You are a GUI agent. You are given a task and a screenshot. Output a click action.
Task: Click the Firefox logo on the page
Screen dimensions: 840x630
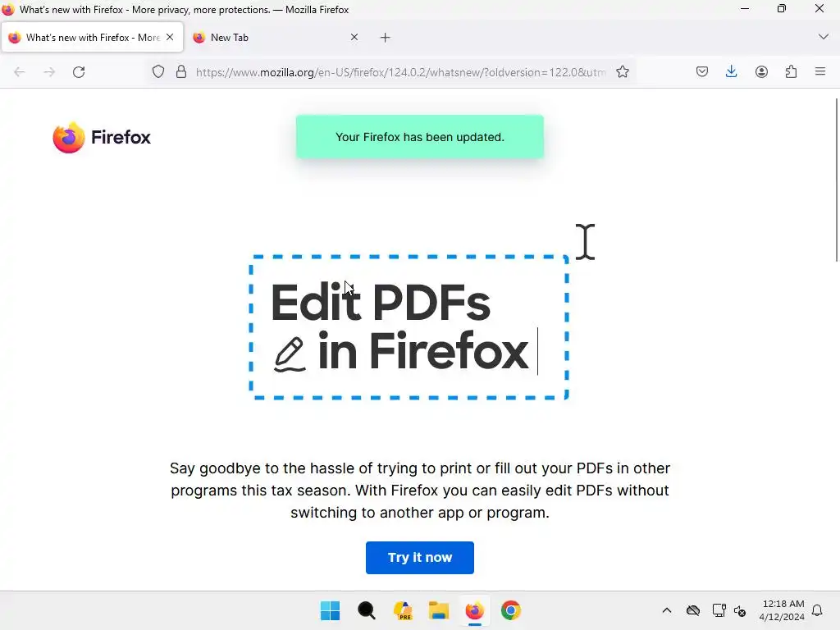101,138
